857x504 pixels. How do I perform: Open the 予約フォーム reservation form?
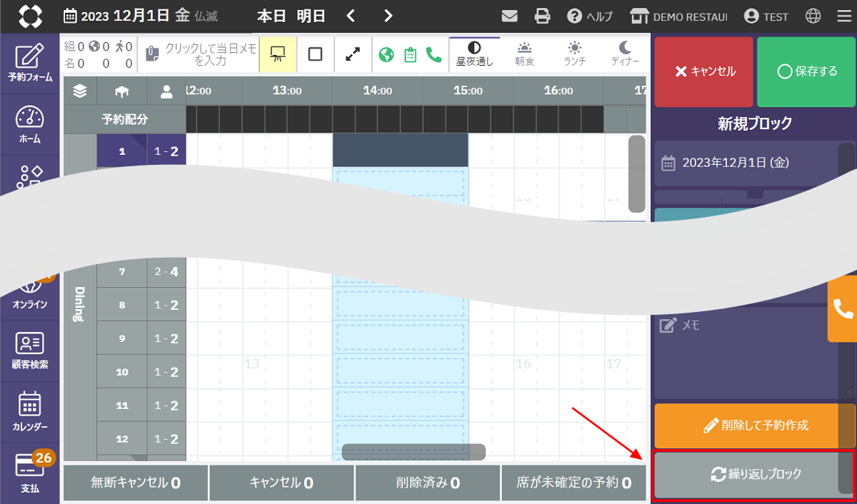coord(29,63)
